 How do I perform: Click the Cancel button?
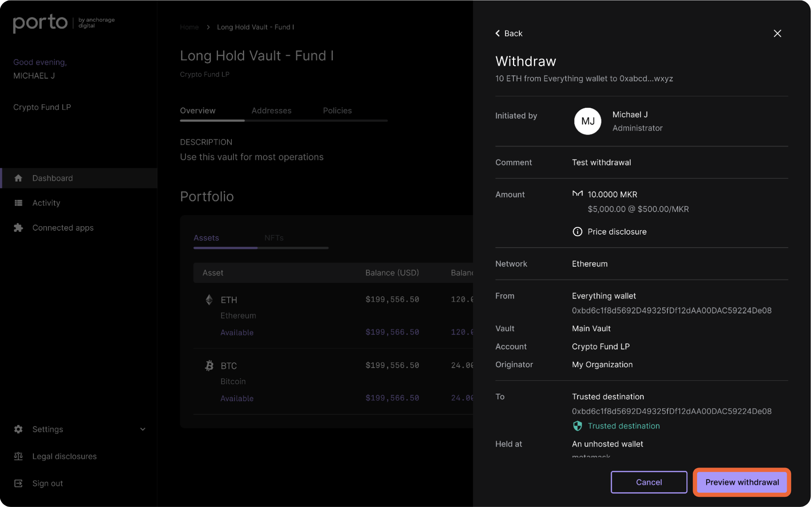649,482
